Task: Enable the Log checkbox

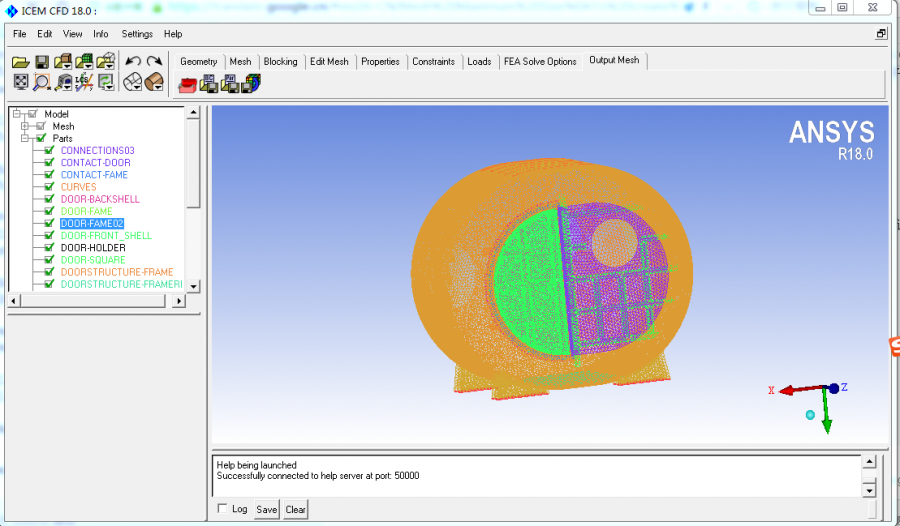Action: [223, 509]
